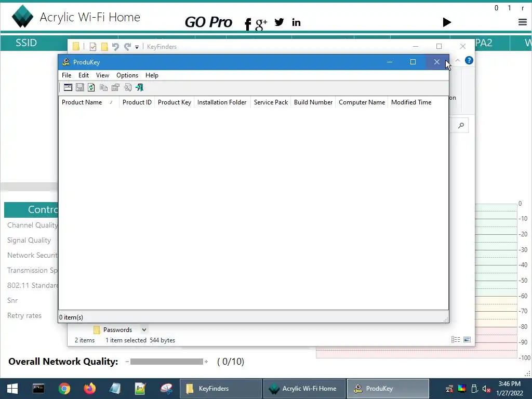This screenshot has height=399, width=532.
Task: Click the ProduKey title bar key icon
Action: pyautogui.click(x=66, y=62)
